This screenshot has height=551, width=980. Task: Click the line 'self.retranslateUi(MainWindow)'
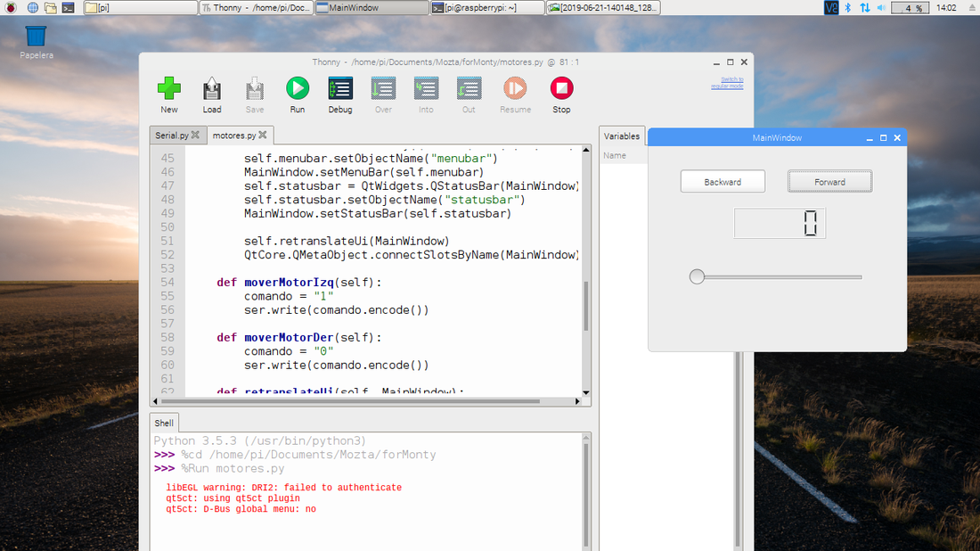(x=347, y=241)
